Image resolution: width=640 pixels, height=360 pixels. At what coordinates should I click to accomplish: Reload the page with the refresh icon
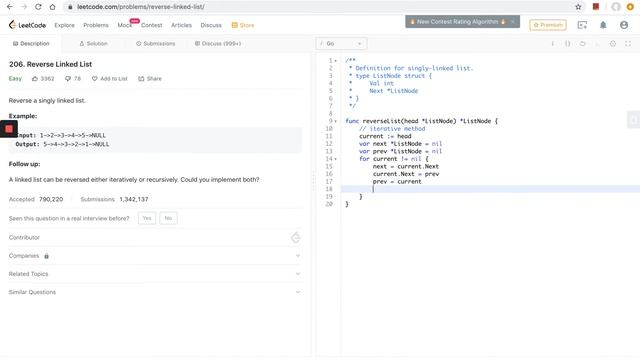38,7
